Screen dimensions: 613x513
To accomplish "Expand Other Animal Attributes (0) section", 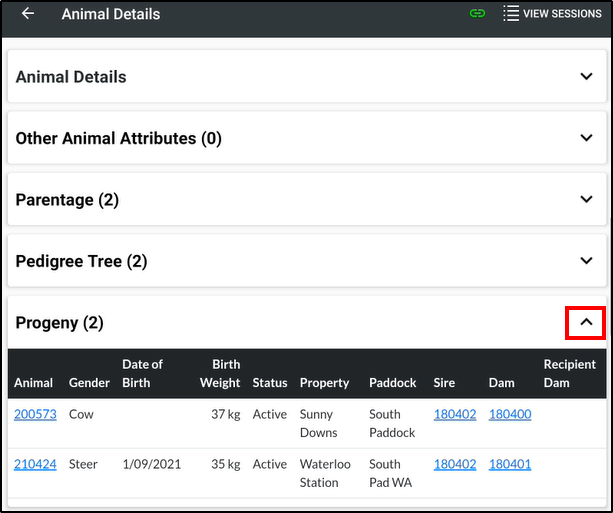I will [x=307, y=138].
